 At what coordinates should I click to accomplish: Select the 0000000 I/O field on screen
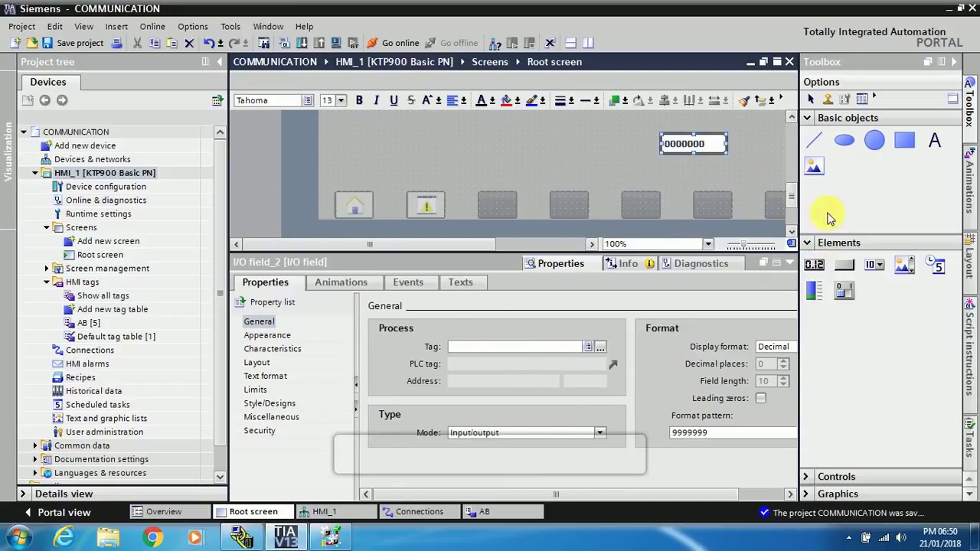click(694, 144)
